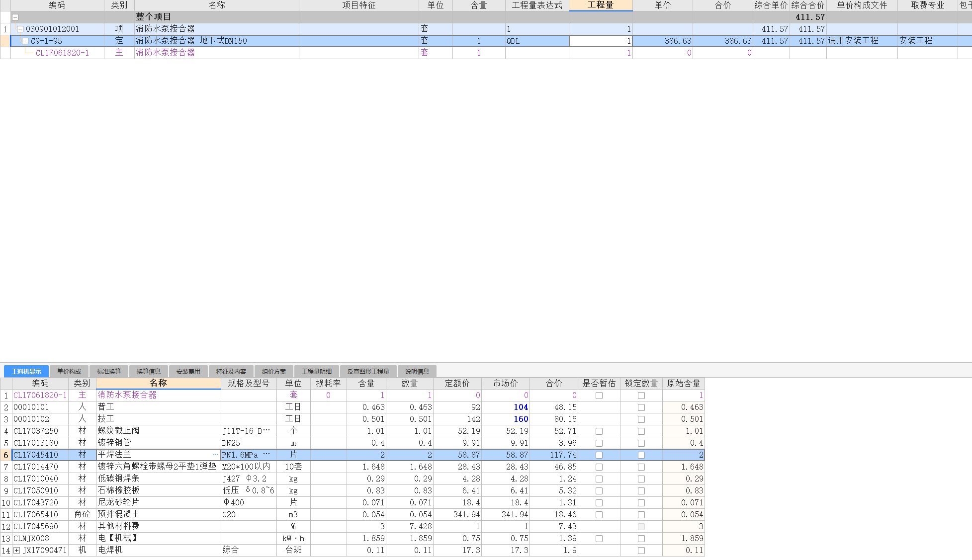
Task: Open the 工程量明细 tab
Action: [317, 371]
